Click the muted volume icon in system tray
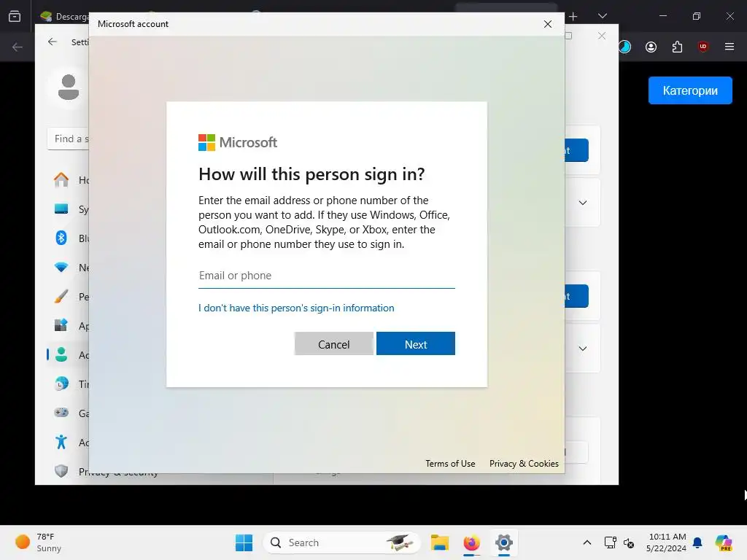 pyautogui.click(x=629, y=542)
